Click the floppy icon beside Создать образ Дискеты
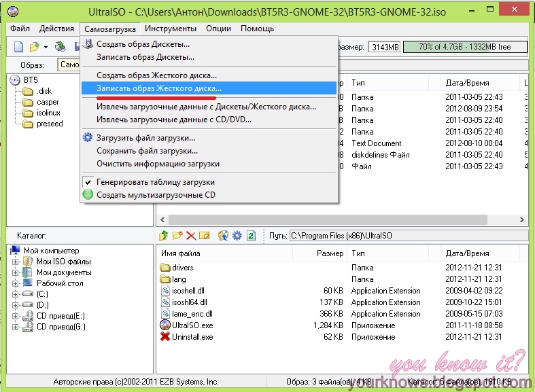 (88, 44)
